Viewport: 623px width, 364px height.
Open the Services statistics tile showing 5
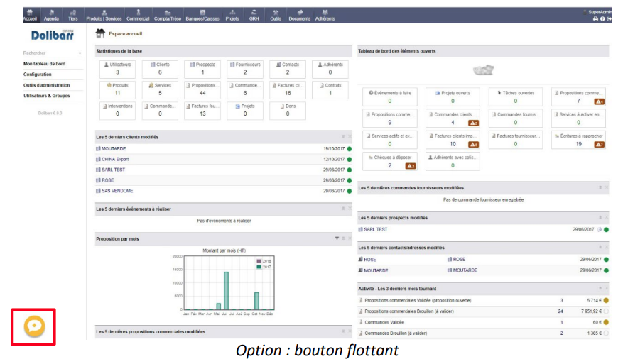pos(160,89)
